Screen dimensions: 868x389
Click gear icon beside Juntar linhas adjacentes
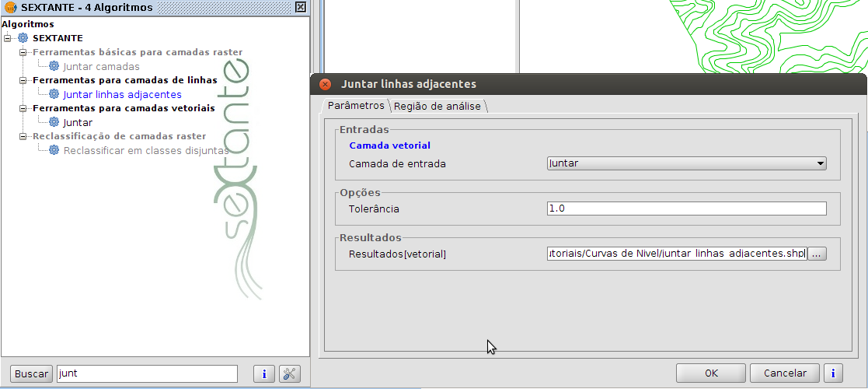54,94
